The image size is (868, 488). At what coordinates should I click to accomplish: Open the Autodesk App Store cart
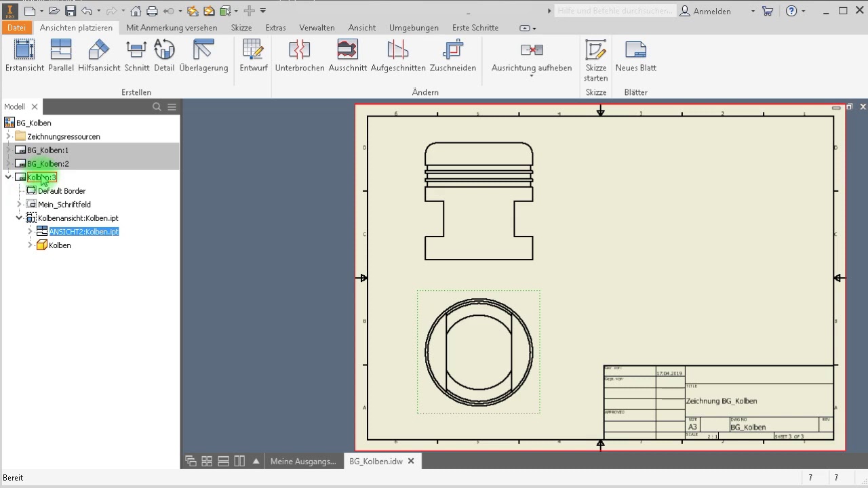(x=768, y=11)
